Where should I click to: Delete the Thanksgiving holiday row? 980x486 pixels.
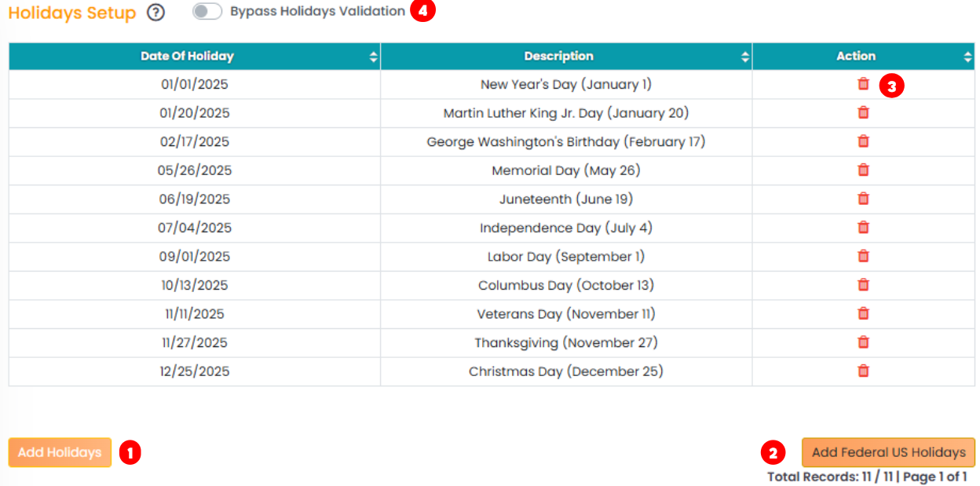pyautogui.click(x=863, y=342)
